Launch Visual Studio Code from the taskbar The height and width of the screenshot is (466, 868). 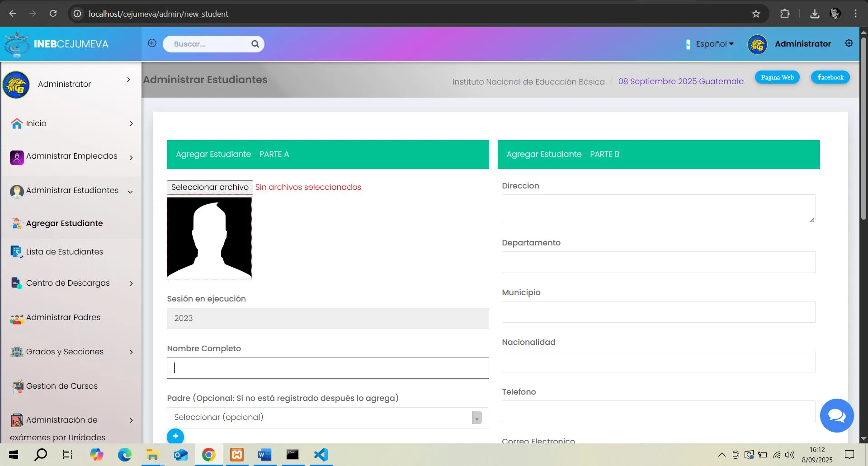click(x=321, y=455)
